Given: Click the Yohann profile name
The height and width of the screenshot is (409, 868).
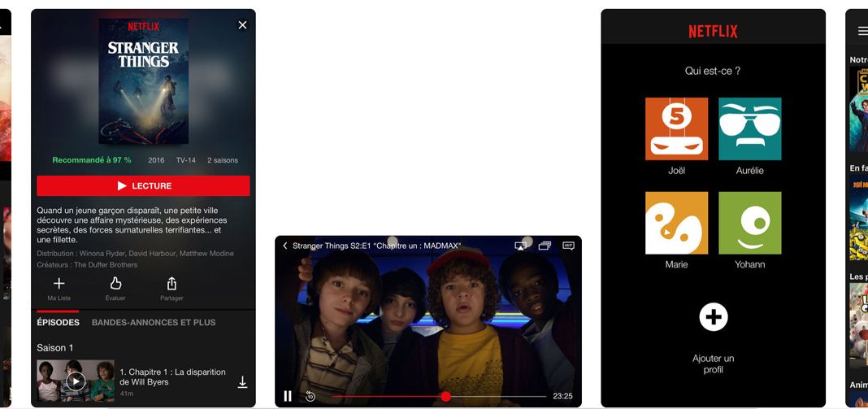Looking at the screenshot, I should point(750,264).
